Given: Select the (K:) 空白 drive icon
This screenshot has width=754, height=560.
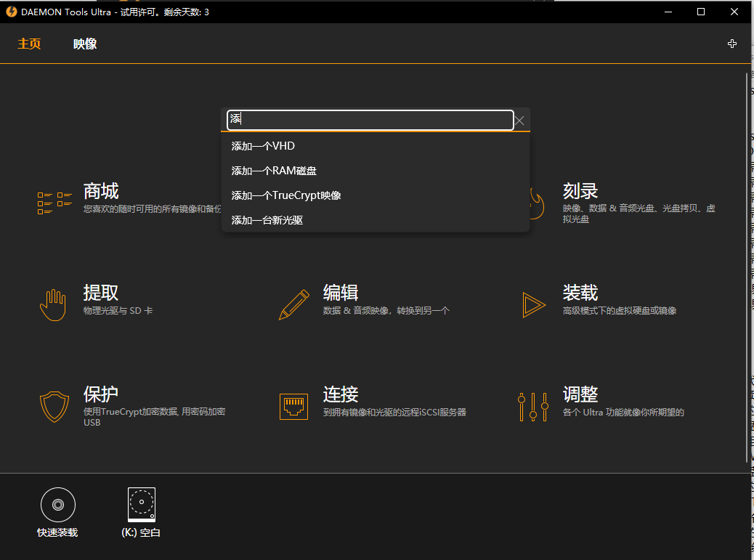Looking at the screenshot, I should [x=140, y=504].
